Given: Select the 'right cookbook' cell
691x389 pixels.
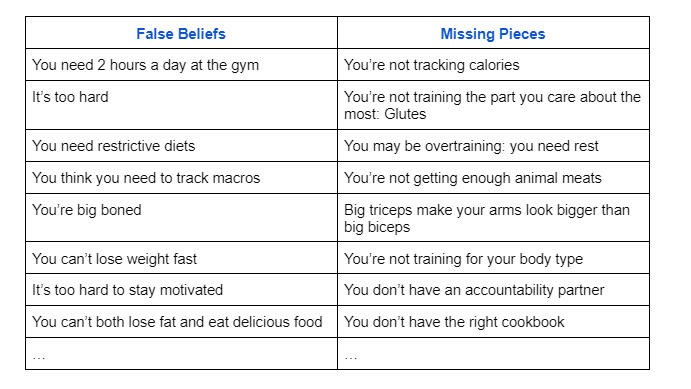Looking at the screenshot, I should (493, 322).
